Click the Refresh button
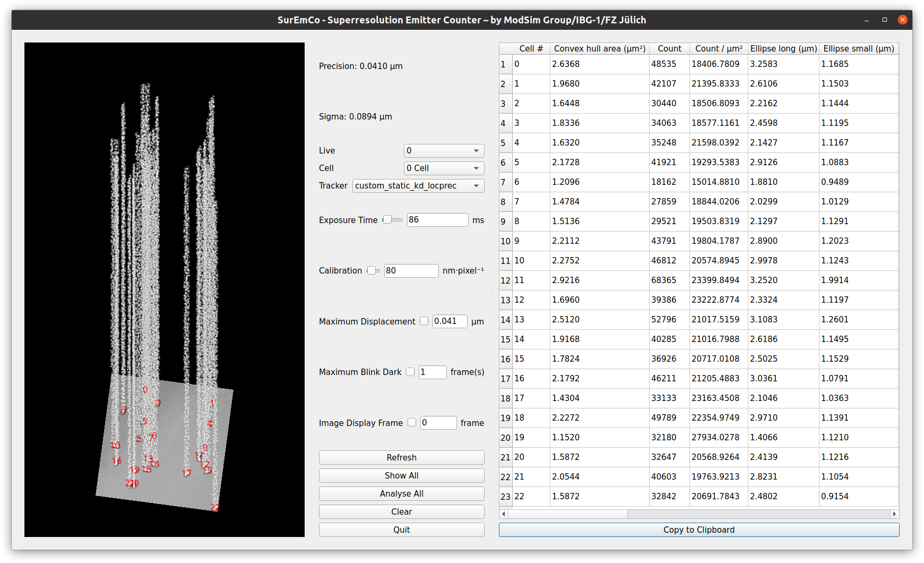This screenshot has height=563, width=924. click(401, 457)
